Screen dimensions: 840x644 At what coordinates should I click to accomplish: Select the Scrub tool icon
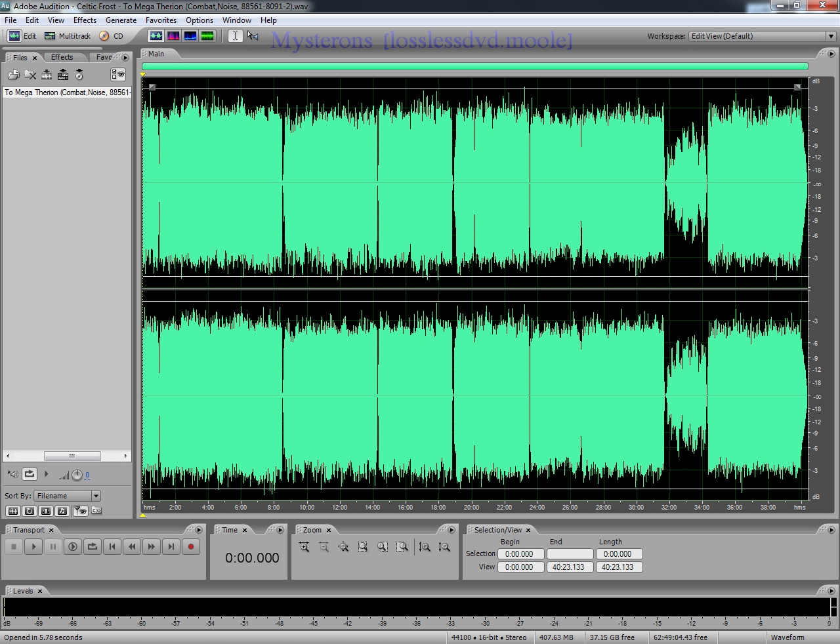click(x=253, y=36)
